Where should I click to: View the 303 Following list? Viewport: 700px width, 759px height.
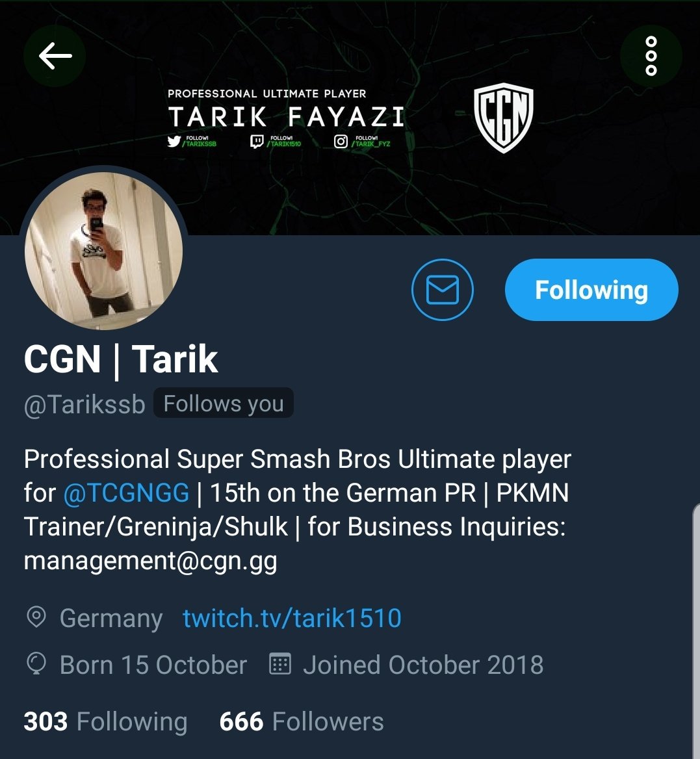(105, 721)
